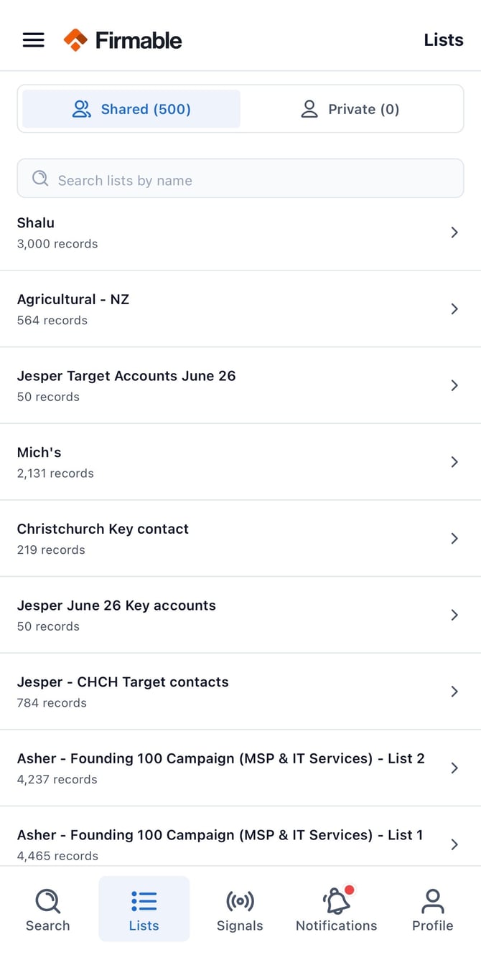Open Jesper - CHCH Target contacts list
Image resolution: width=481 pixels, height=980 pixels.
240,692
